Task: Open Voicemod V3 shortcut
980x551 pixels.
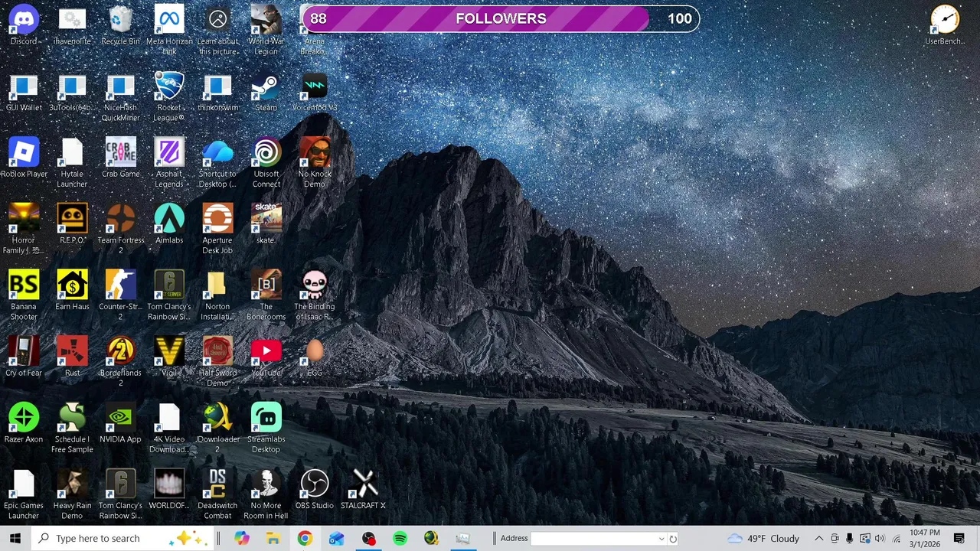Action: pos(315,92)
